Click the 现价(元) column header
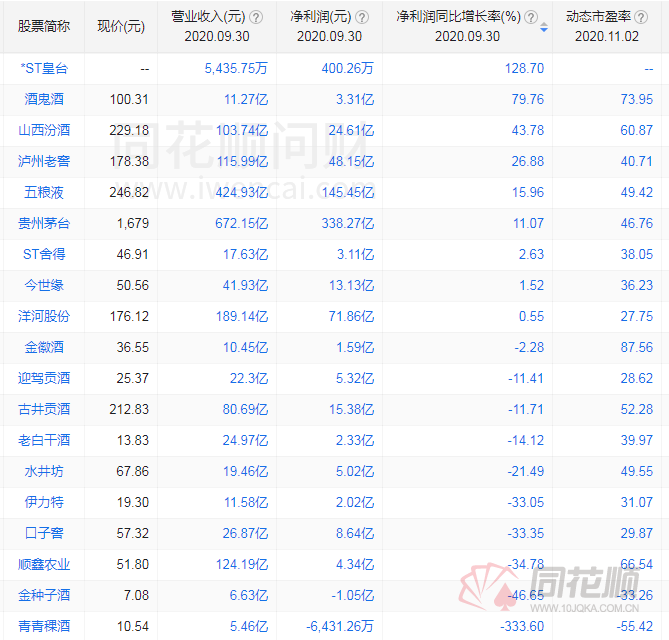This screenshot has width=669, height=640. [121, 26]
